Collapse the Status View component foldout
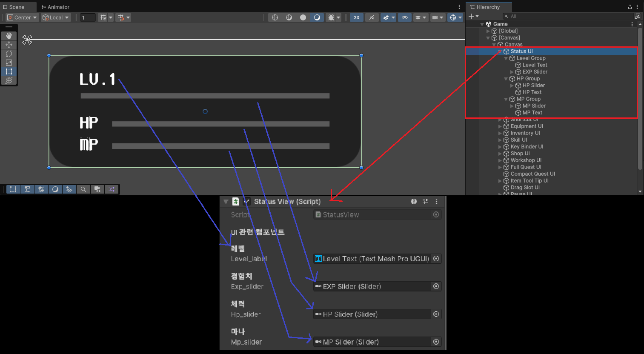Image resolution: width=644 pixels, height=354 pixels. pyautogui.click(x=226, y=202)
